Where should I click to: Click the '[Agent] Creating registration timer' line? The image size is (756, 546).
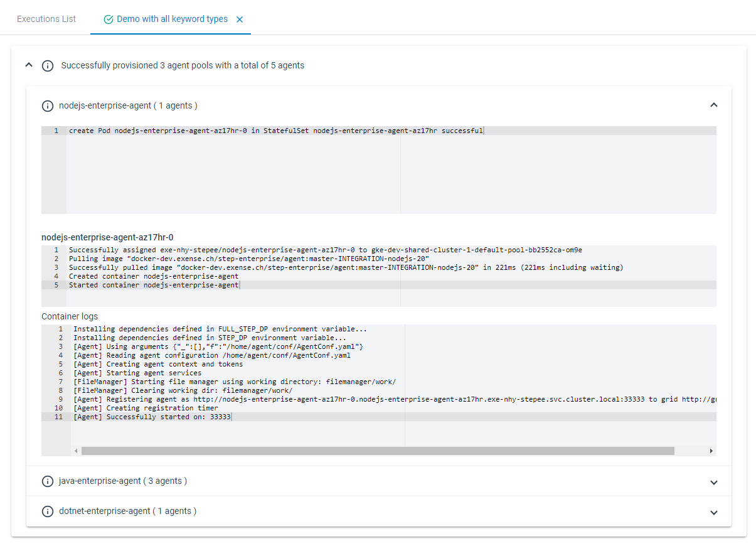click(x=146, y=408)
